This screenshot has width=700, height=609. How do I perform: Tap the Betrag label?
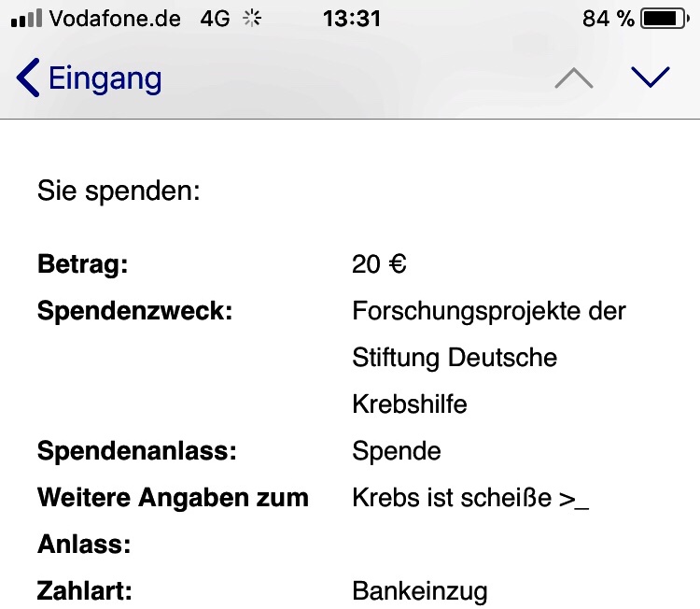82,264
